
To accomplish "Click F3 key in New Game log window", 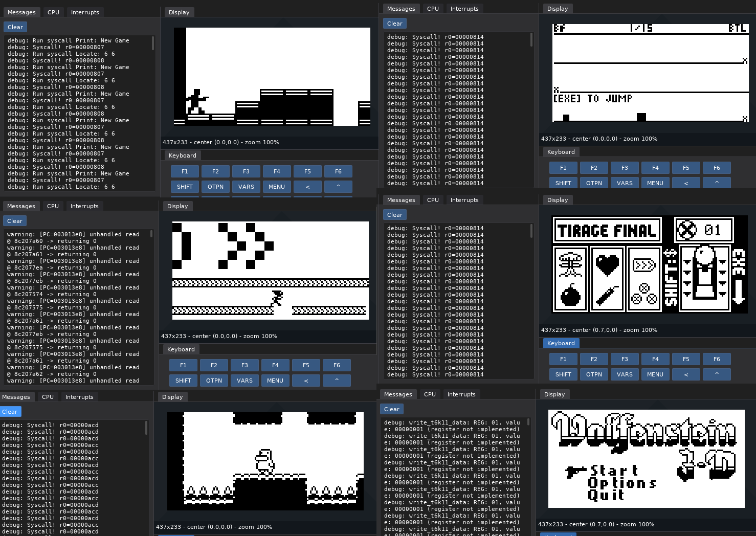I will click(x=246, y=171).
